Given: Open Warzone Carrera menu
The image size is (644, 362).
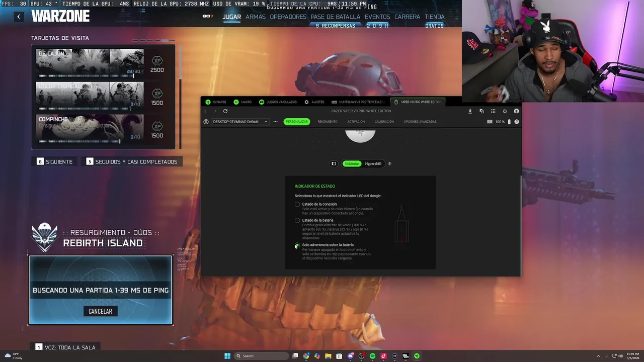Looking at the screenshot, I should coord(407,17).
